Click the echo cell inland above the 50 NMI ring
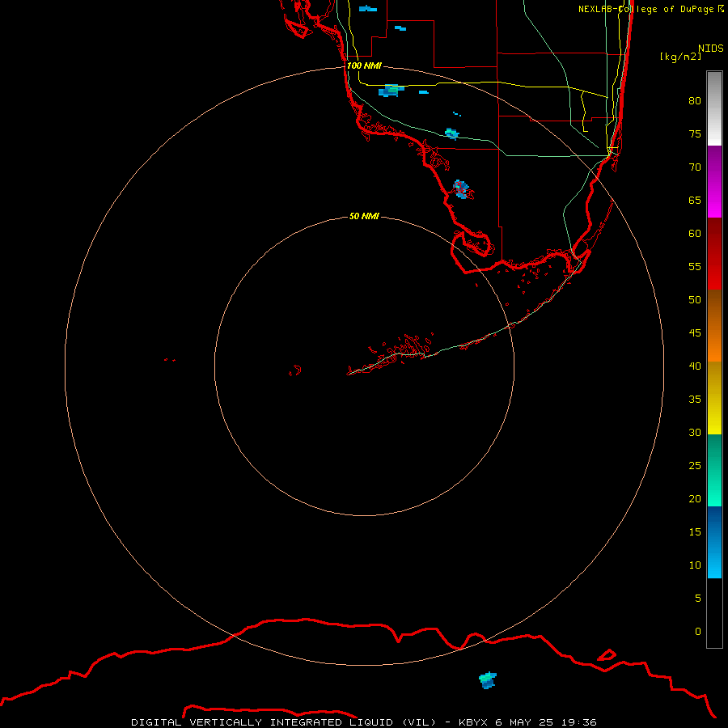The height and width of the screenshot is (728, 728). [461, 189]
